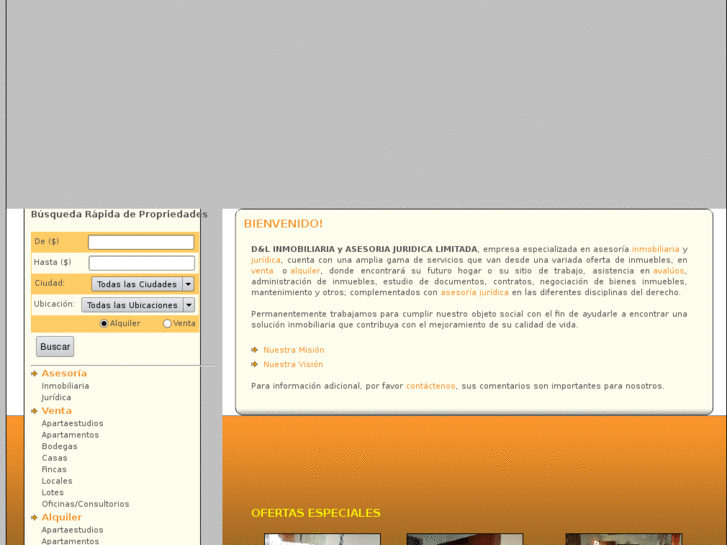Open Bodegas under Venta
Image resolution: width=727 pixels, height=545 pixels.
click(x=59, y=447)
